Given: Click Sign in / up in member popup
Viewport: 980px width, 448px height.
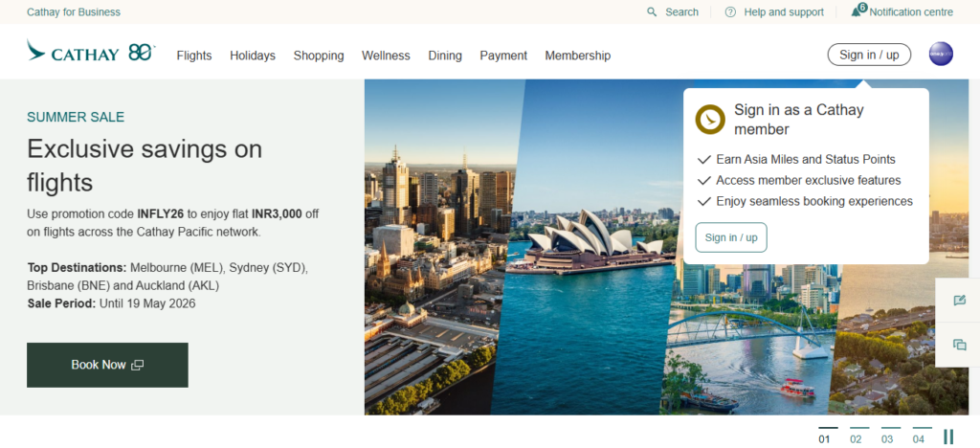Looking at the screenshot, I should point(730,237).
